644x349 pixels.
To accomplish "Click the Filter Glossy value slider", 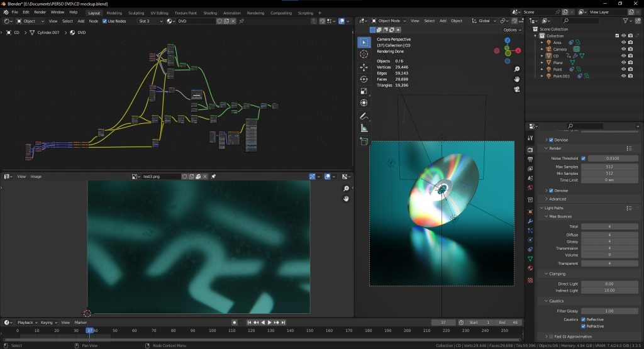I will (x=609, y=311).
